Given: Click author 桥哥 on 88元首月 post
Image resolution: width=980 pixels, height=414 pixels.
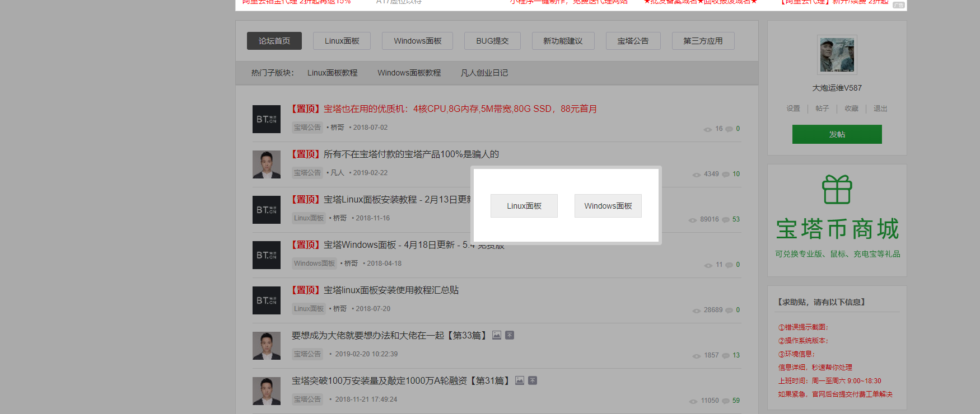Looking at the screenshot, I should coord(337,128).
